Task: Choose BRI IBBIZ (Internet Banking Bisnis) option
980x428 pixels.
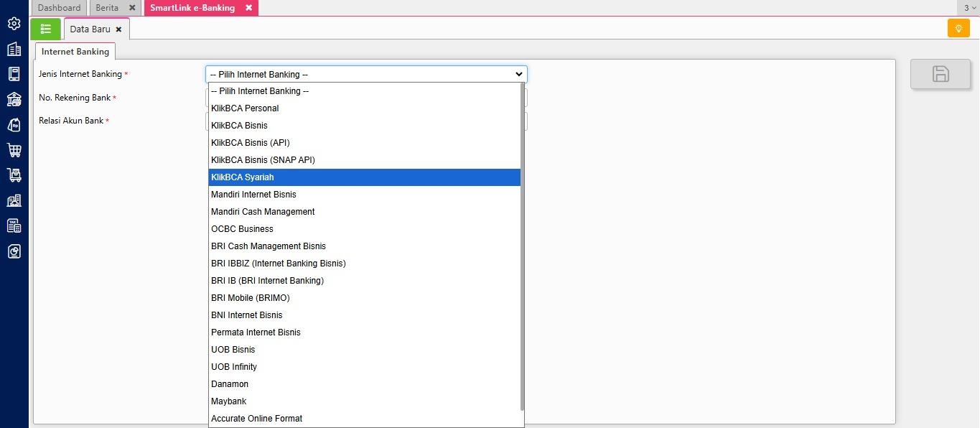Action: (x=365, y=264)
